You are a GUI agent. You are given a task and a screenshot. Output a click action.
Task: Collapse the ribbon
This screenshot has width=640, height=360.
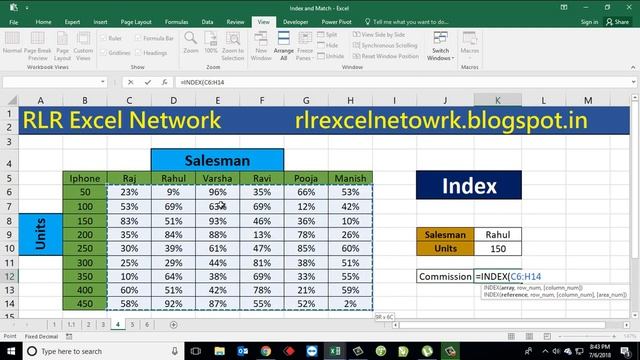[x=633, y=67]
